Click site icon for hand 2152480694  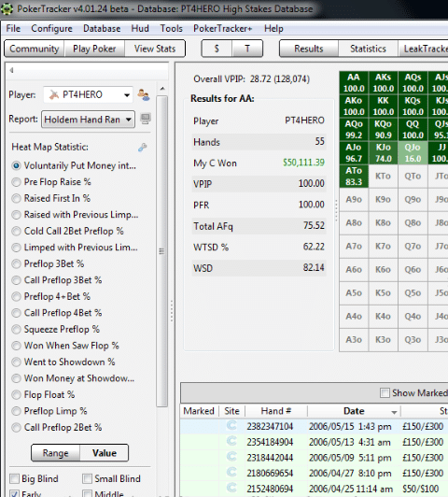tap(231, 488)
